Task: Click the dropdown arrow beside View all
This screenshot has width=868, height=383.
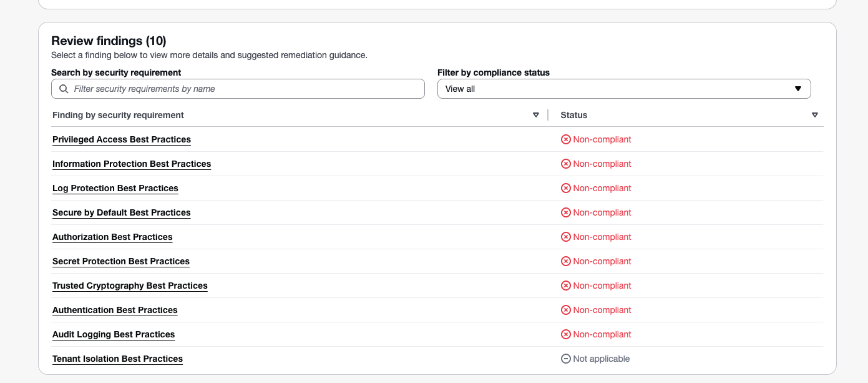Action: pos(797,89)
